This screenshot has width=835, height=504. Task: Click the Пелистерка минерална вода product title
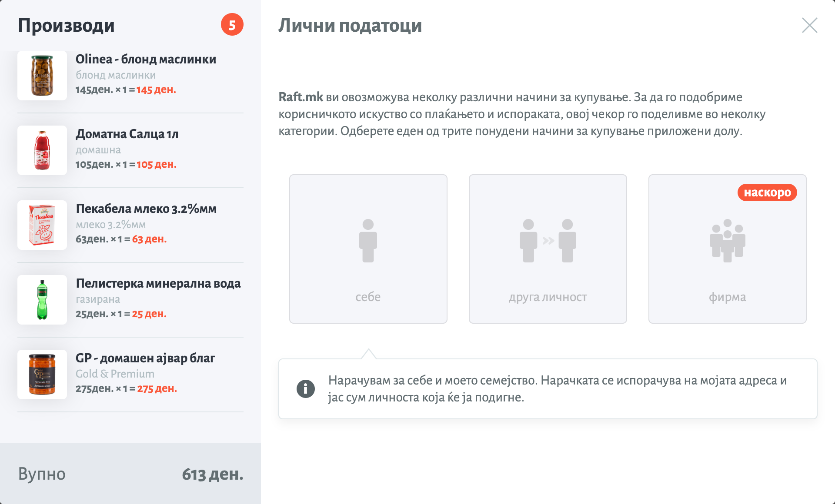tap(158, 283)
